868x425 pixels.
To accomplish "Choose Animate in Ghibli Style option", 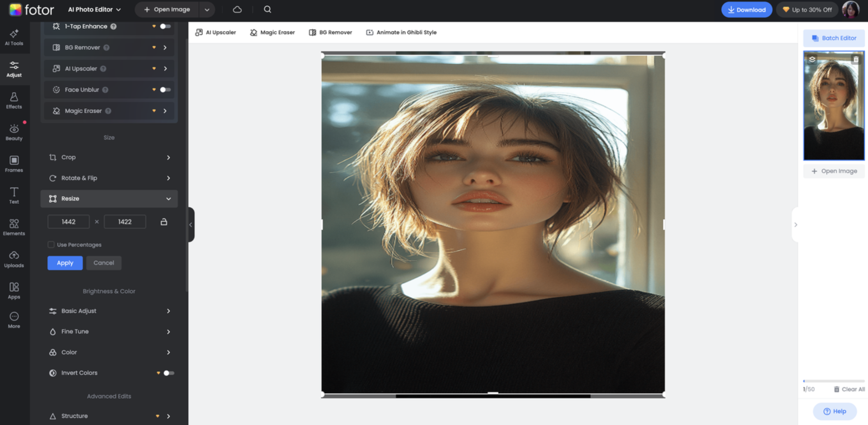I will (401, 32).
